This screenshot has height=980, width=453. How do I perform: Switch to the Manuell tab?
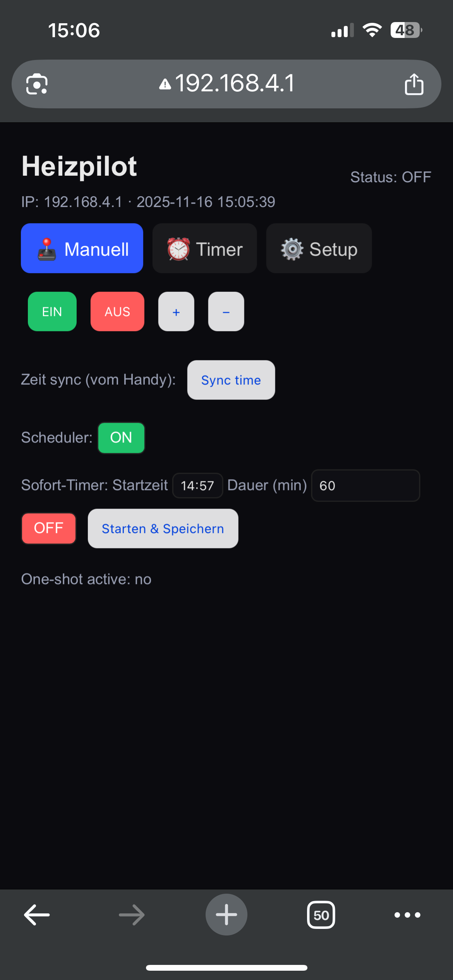tap(82, 248)
